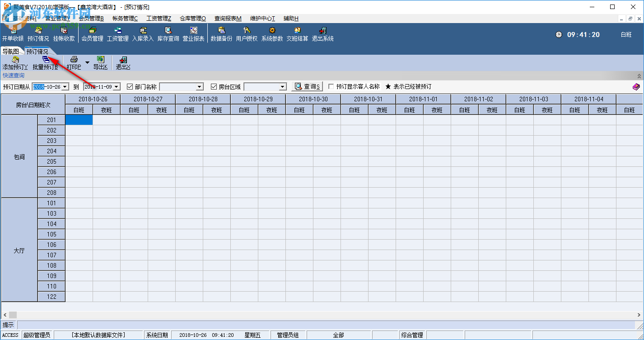Click the 退出系统 exit icon
This screenshot has height=340, width=644.
[x=322, y=34]
